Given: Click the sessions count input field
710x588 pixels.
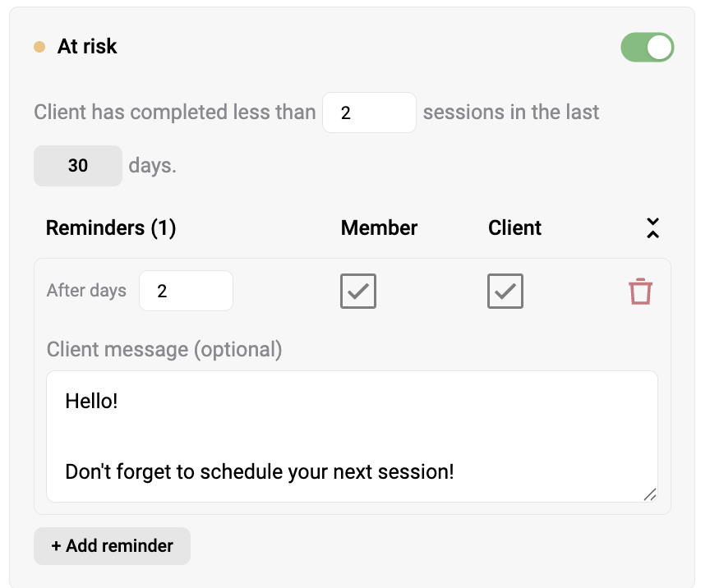Looking at the screenshot, I should click(x=369, y=113).
